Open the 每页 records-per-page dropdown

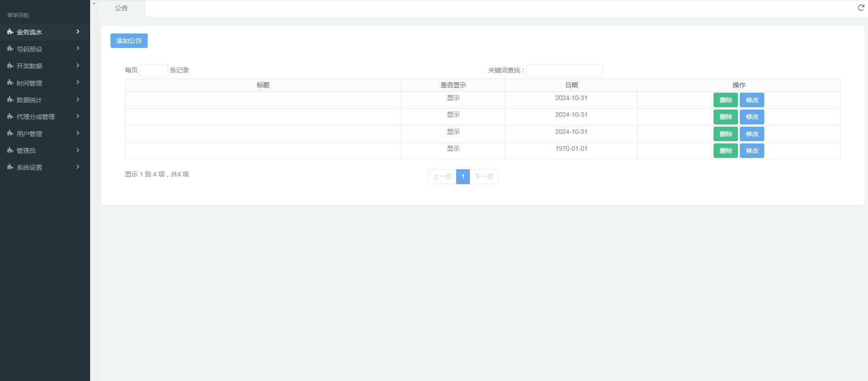point(154,71)
